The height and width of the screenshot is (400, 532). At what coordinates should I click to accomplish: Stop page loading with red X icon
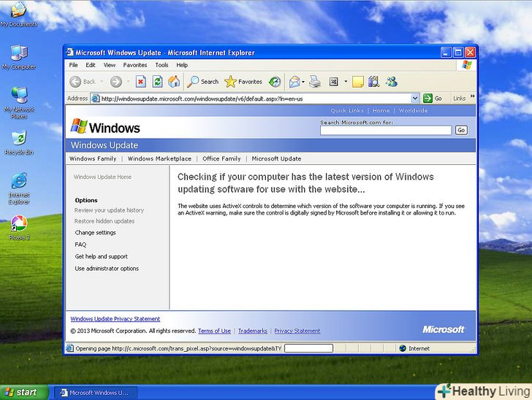(x=141, y=82)
